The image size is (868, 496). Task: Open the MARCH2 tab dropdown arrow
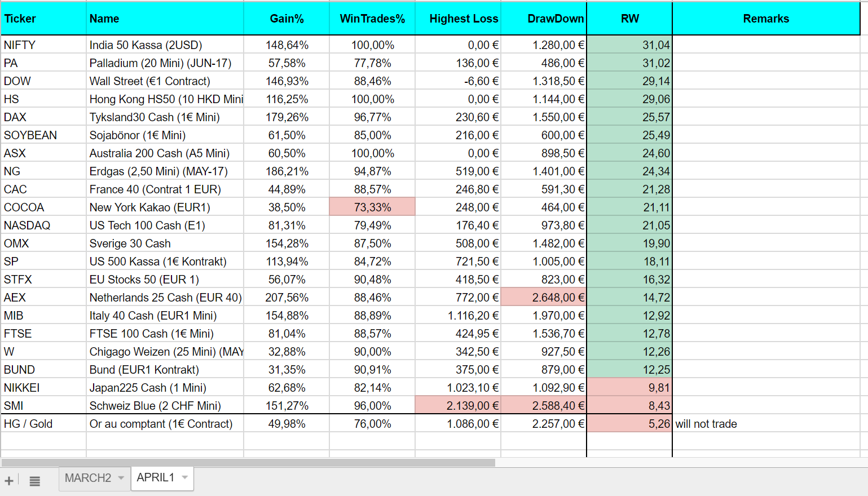coord(121,478)
